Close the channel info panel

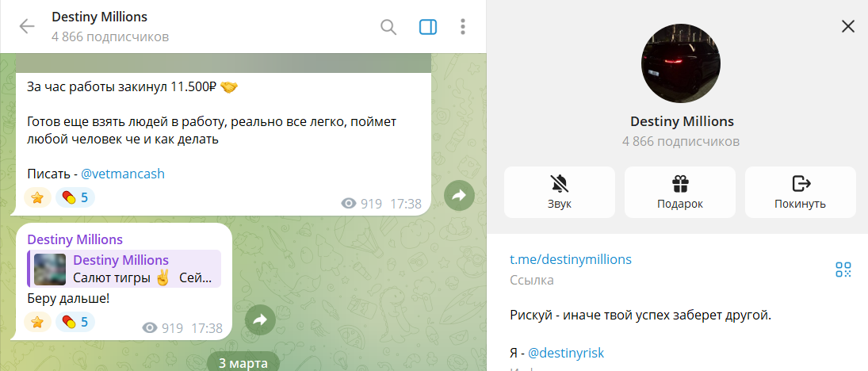coord(847,26)
